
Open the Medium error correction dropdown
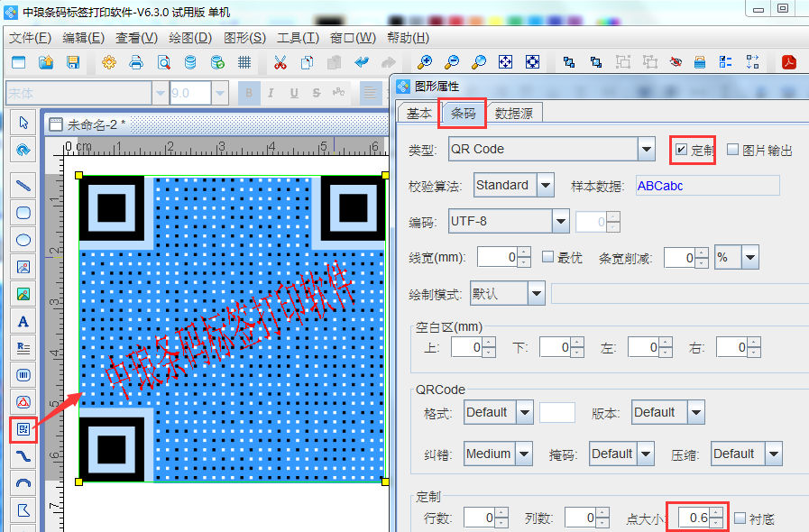524,454
